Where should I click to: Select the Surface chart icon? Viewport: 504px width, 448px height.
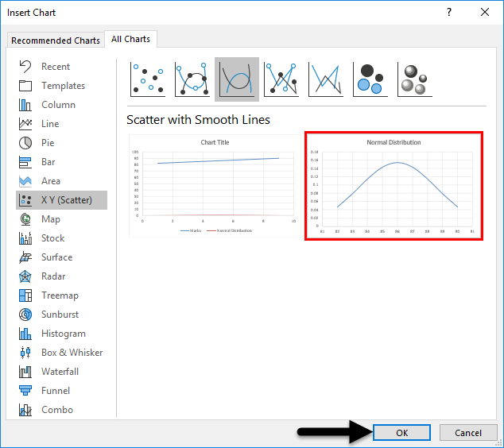pyautogui.click(x=25, y=257)
